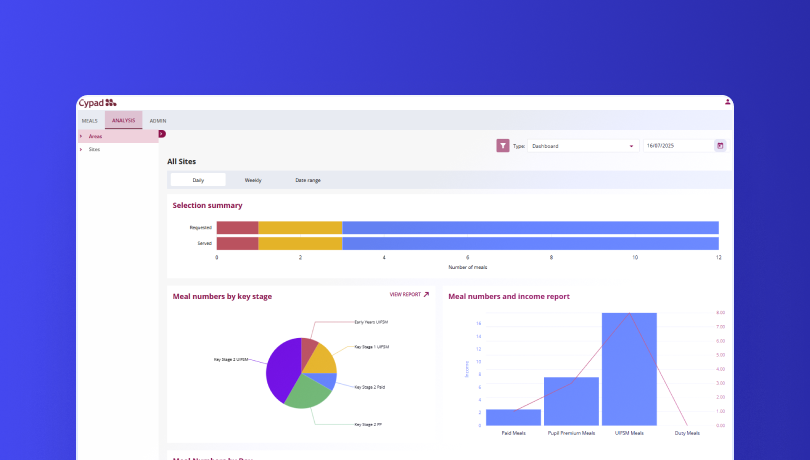Viewport: 810px width, 460px height.
Task: Collapse the sidebar with the arrow button
Action: click(162, 134)
